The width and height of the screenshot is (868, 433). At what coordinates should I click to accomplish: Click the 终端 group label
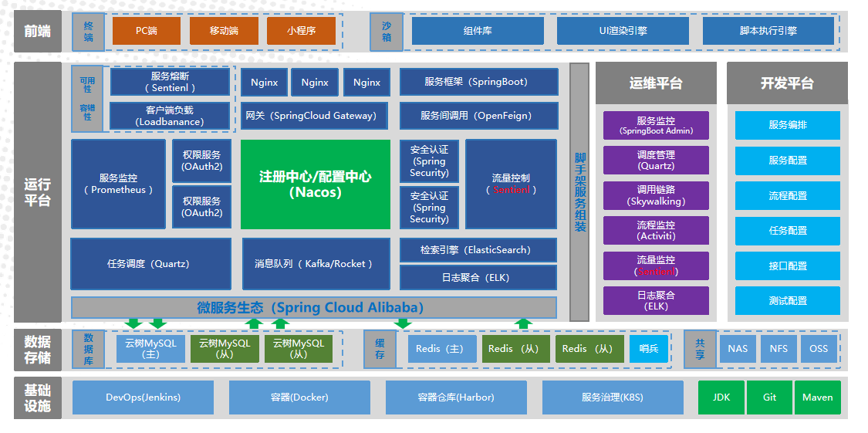point(89,32)
